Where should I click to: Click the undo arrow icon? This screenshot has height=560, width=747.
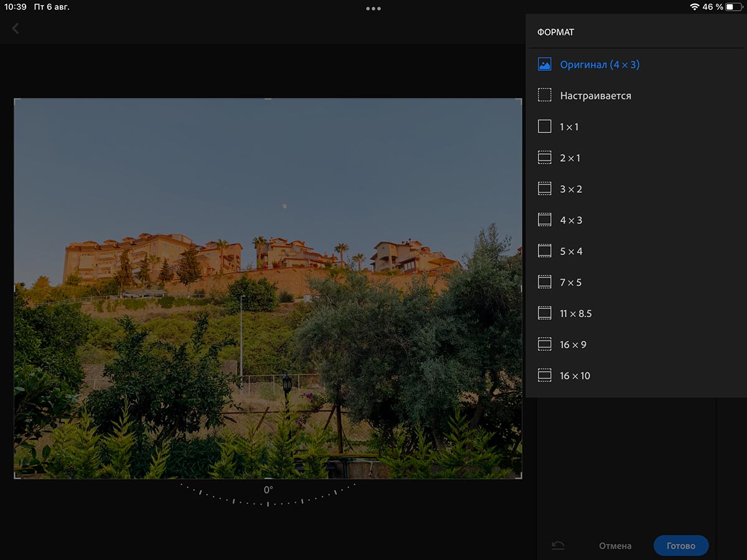point(558,546)
